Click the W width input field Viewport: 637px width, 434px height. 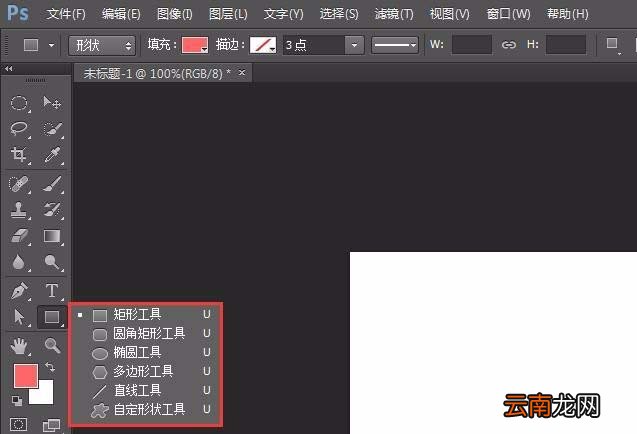pos(472,45)
